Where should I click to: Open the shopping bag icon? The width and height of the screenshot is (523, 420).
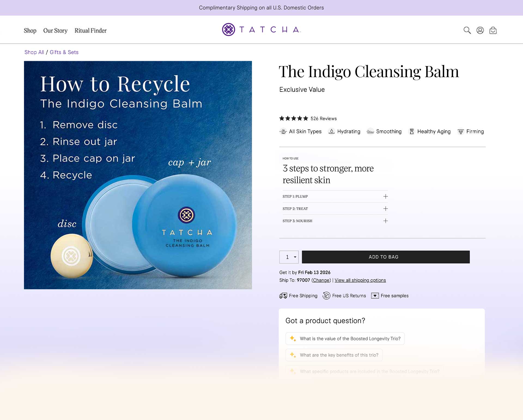tap(493, 30)
